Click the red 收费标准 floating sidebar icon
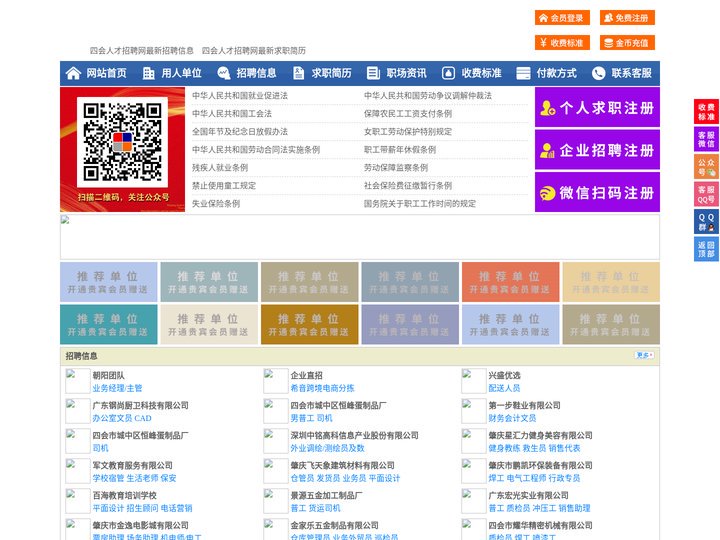 coord(706,112)
